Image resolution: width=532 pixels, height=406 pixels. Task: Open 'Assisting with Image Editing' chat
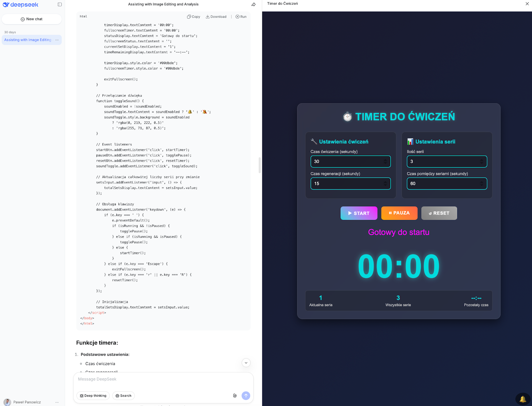pyautogui.click(x=28, y=40)
